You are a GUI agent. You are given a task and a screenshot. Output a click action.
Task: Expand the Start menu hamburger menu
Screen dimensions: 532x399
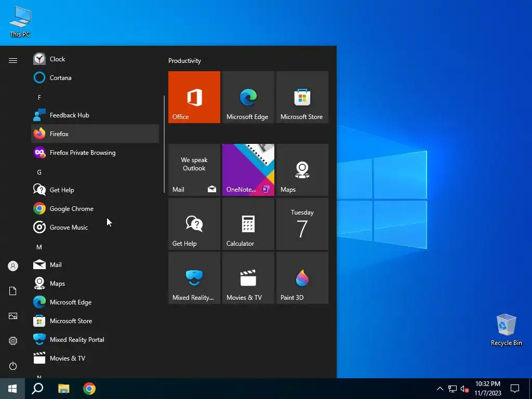13,60
